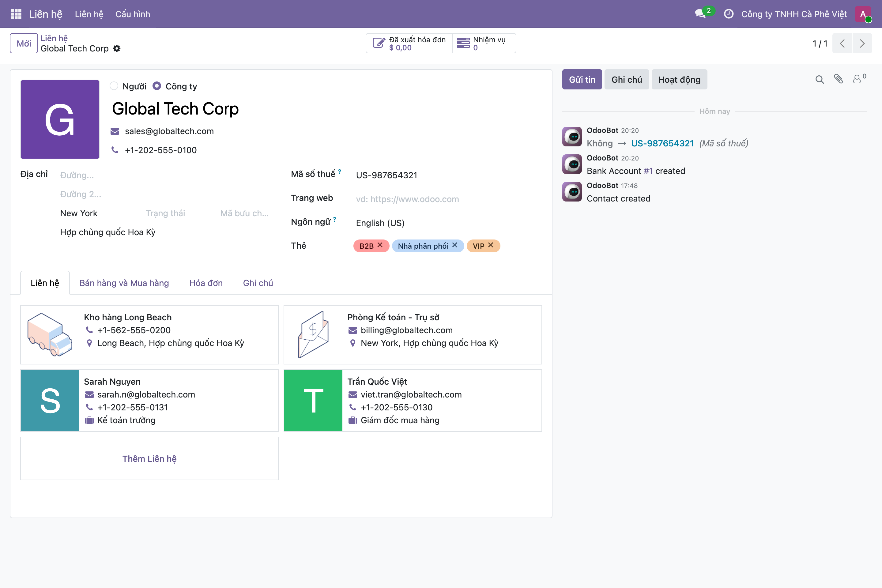This screenshot has width=882, height=588.
Task: Select the Công ty radio option
Action: pyautogui.click(x=157, y=86)
